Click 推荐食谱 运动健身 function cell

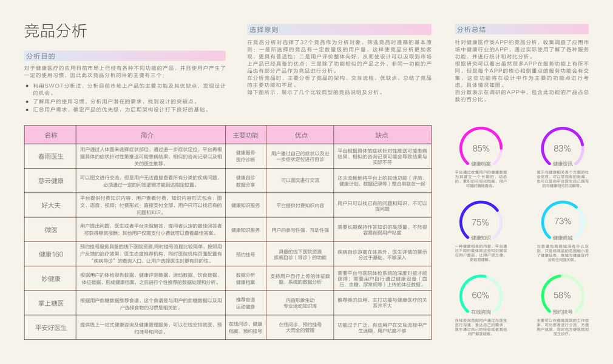point(246,303)
